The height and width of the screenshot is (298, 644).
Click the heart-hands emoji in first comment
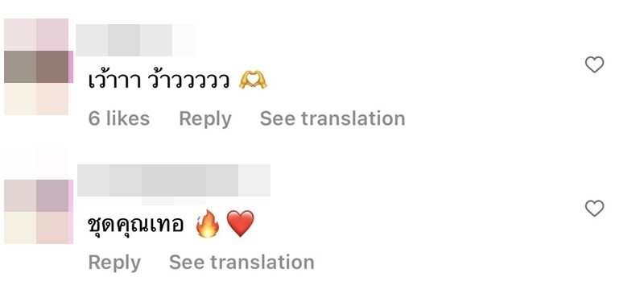253,81
